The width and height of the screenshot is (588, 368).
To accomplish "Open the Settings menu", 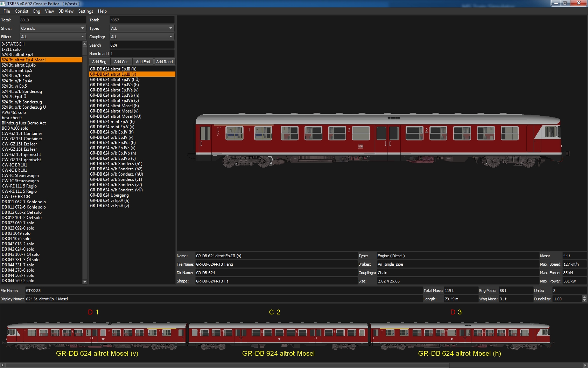I will coord(85,11).
